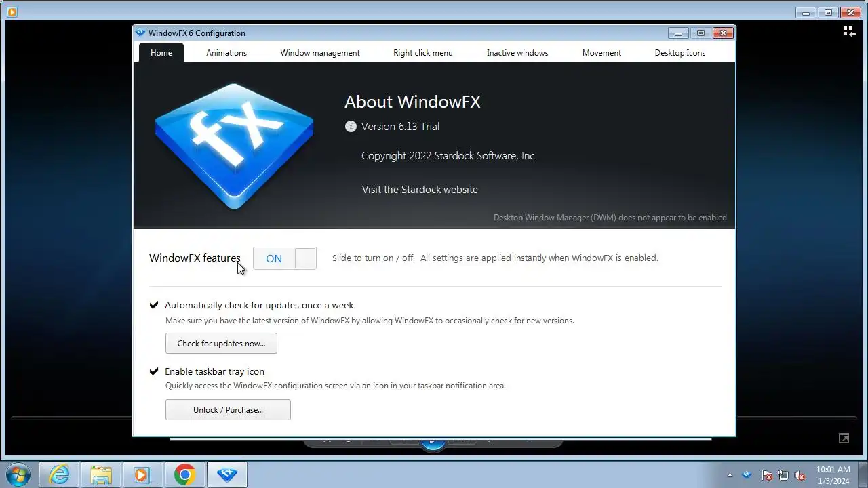This screenshot has height=488, width=868.
Task: Open the Movement tab
Action: (601, 53)
